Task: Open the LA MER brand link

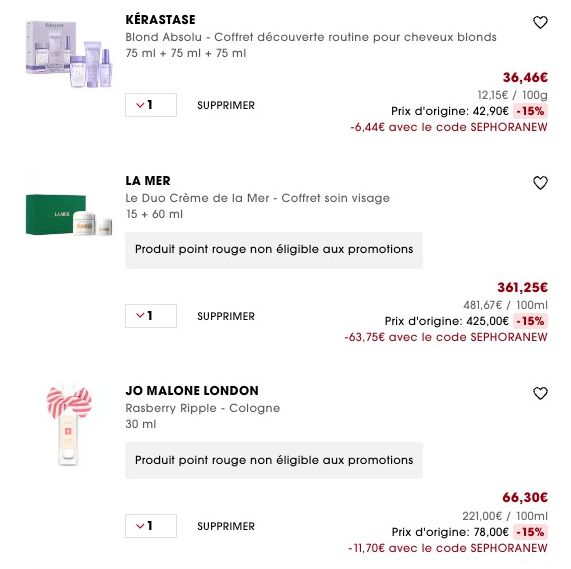Action: coord(148,181)
